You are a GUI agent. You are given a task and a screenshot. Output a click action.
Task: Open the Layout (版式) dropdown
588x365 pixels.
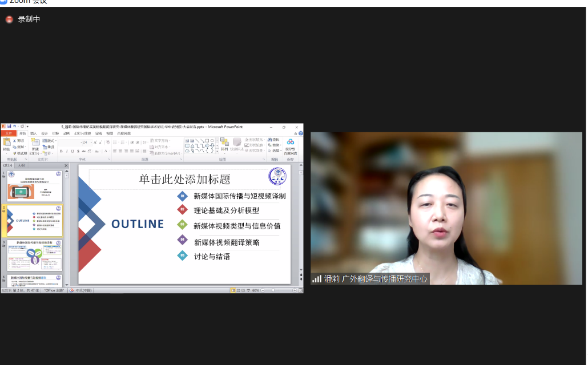point(50,140)
